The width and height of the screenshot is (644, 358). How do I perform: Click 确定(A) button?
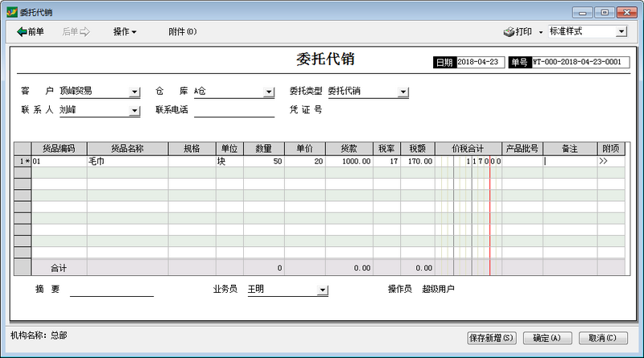547,338
